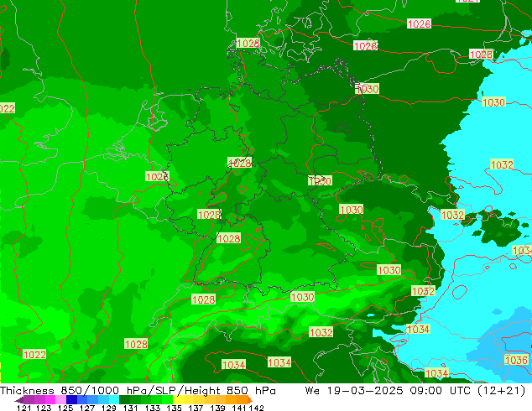532x411 pixels.
Task: Click the bright yellow legend swatch above 135
Action: pyautogui.click(x=178, y=399)
